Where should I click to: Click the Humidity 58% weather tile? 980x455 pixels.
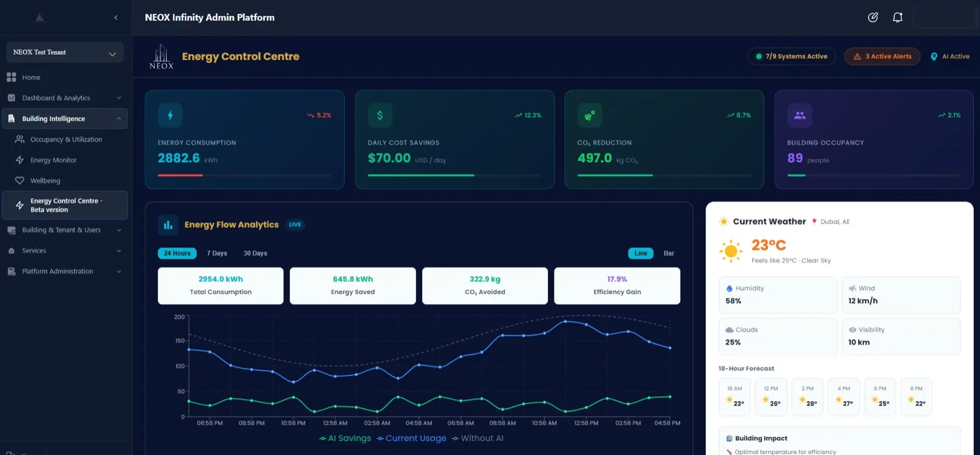click(x=778, y=295)
